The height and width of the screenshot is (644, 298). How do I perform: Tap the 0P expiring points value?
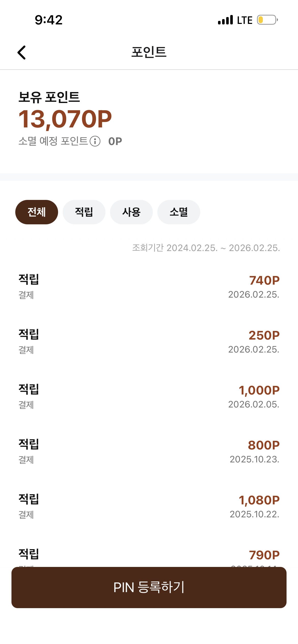115,141
